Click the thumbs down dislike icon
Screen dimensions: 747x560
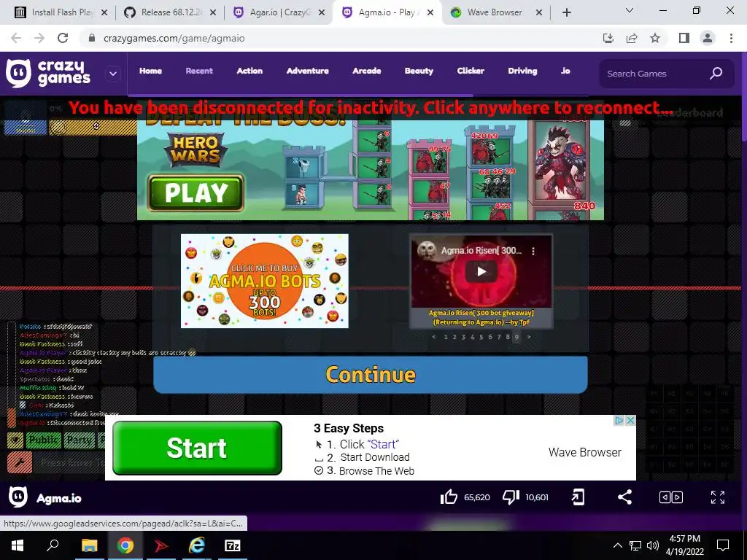[x=511, y=497]
